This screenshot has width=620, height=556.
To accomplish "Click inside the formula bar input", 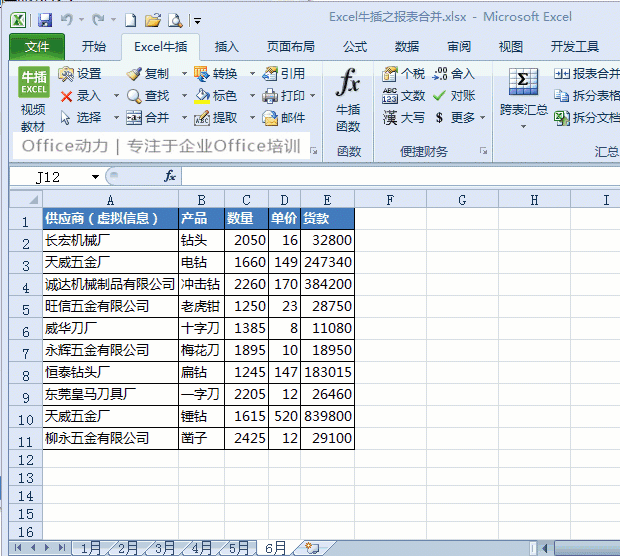I will tap(401, 176).
